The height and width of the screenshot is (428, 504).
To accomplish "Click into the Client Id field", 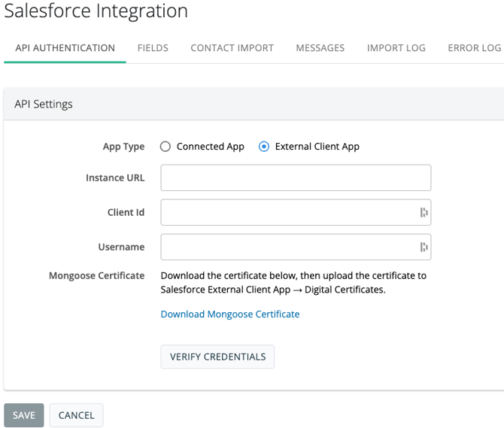I will pyautogui.click(x=296, y=212).
